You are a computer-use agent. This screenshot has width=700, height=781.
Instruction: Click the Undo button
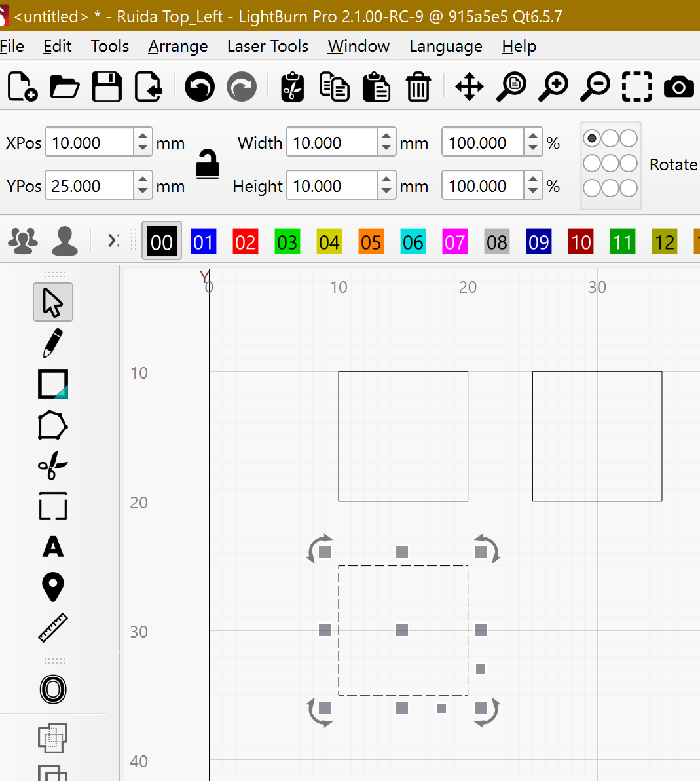pos(200,86)
